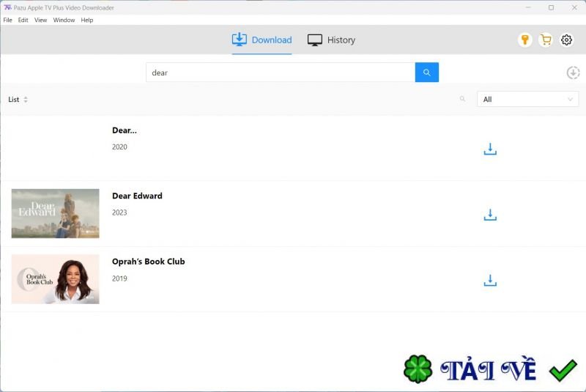Minimize the Pazu window
The height and width of the screenshot is (392, 586).
coord(528,7)
